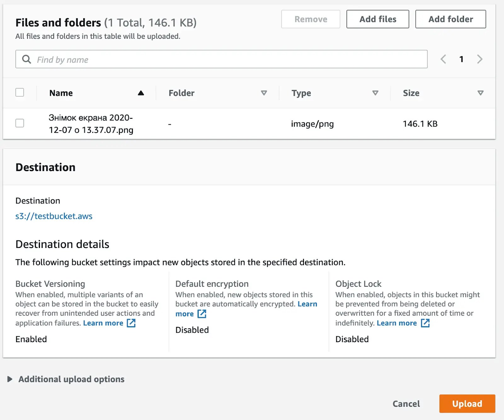The image size is (504, 420).
Task: Sort the table by the Name column
Action: pyautogui.click(x=61, y=93)
